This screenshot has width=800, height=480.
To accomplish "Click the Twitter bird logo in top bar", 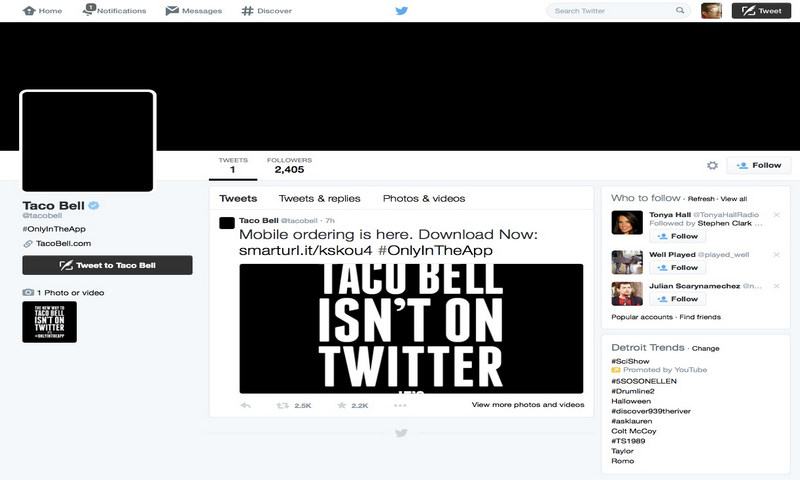I will pos(401,11).
